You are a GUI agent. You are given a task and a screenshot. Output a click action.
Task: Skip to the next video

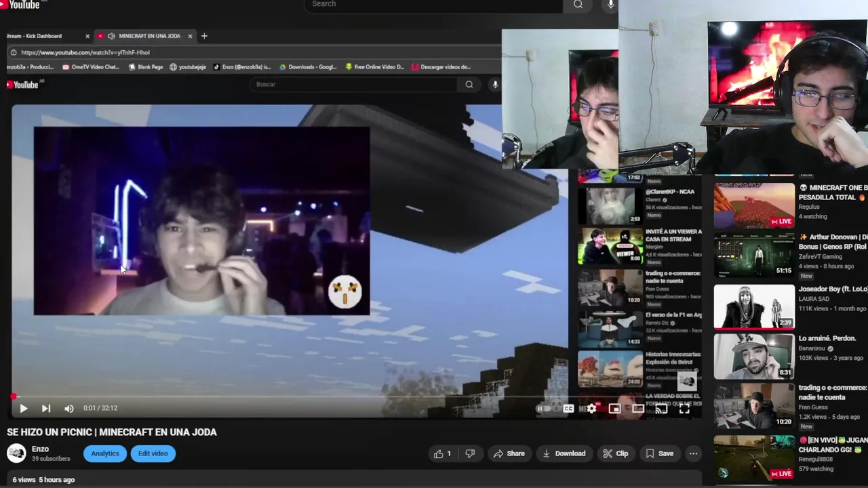46,409
